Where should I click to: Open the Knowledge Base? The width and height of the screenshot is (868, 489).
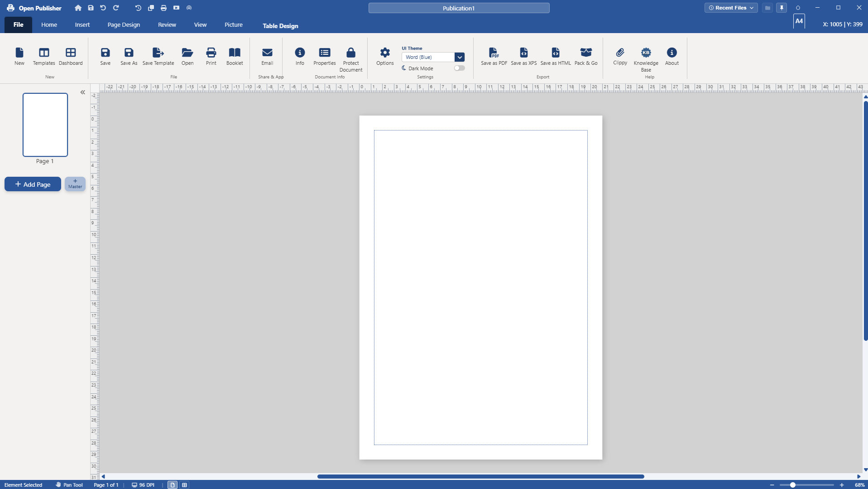646,59
